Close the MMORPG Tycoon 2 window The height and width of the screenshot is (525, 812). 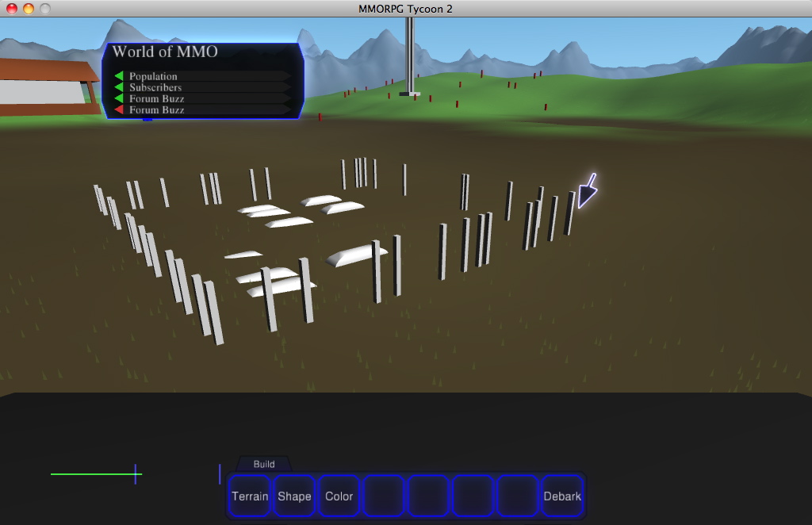(11, 8)
